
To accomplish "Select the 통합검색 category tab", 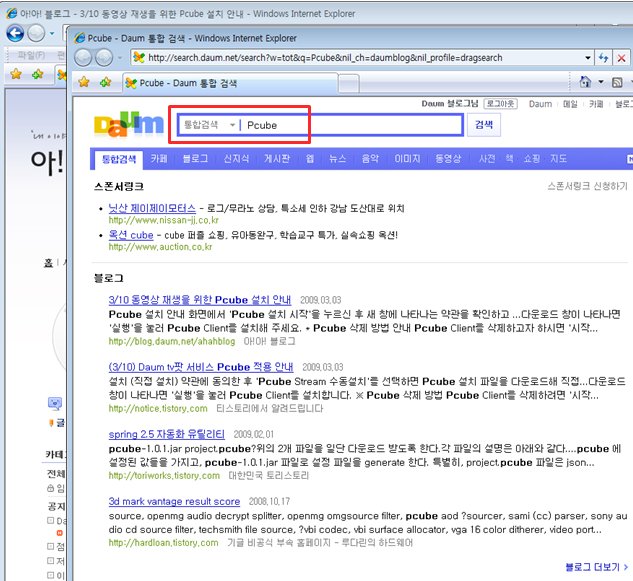I will (x=119, y=159).
